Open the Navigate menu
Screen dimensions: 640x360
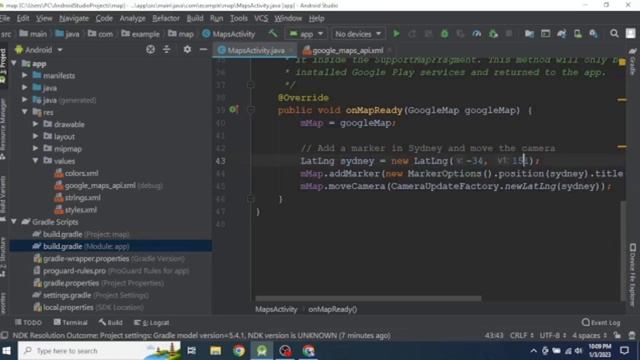pos(74,18)
